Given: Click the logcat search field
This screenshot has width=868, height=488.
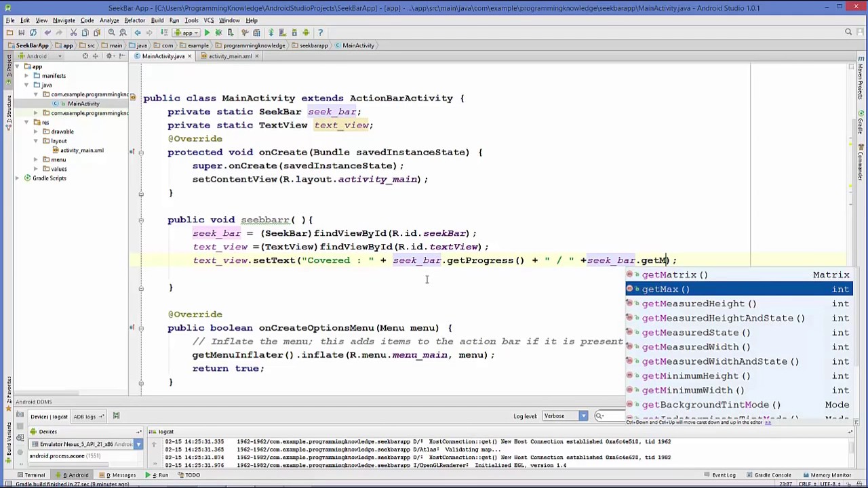Looking at the screenshot, I should [x=610, y=416].
